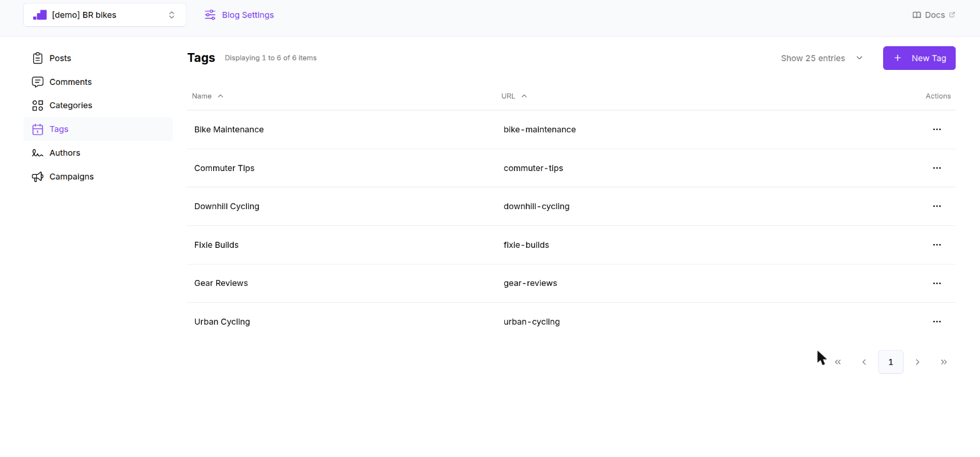Screen dimensions: 980x457
Task: Open the Authors section
Action: tap(98, 153)
